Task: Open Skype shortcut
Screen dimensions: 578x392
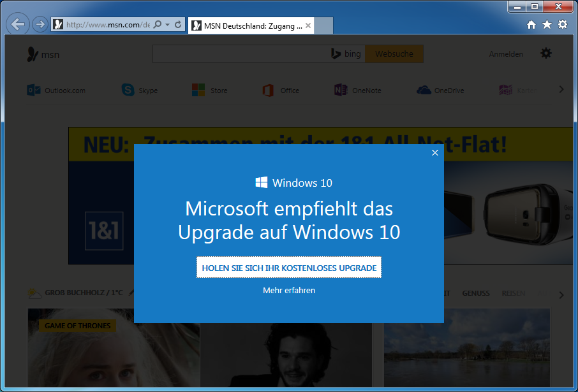Action: [x=140, y=91]
